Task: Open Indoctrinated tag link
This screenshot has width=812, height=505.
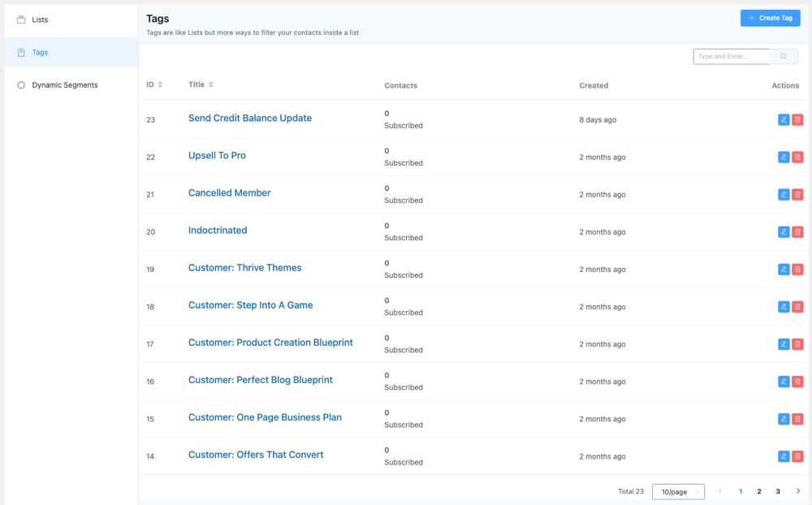Action: point(218,230)
